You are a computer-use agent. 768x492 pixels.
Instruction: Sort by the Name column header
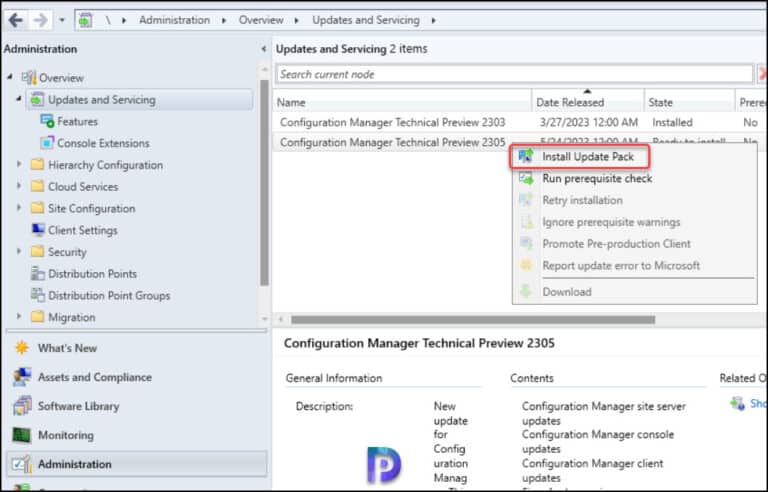(x=402, y=102)
